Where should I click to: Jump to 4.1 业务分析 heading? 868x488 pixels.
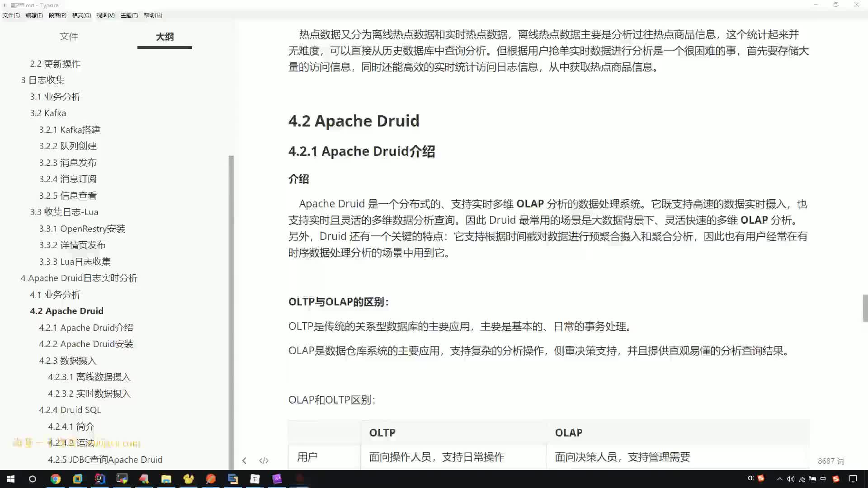55,295
